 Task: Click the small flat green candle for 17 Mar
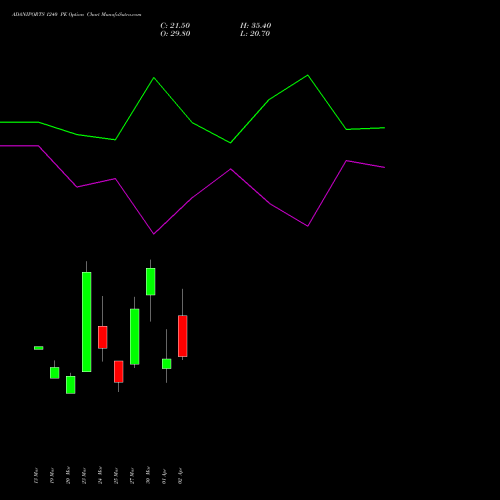pyautogui.click(x=39, y=348)
